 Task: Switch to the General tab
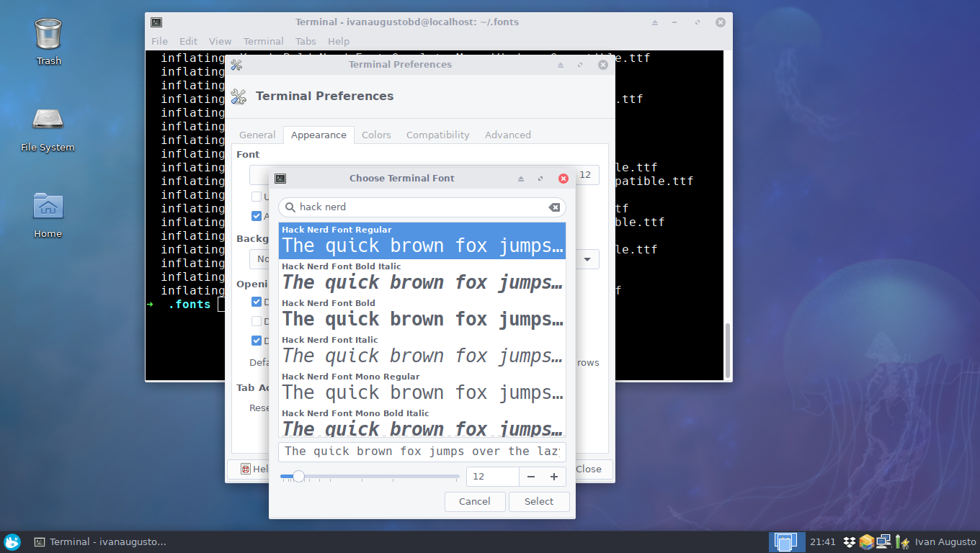pos(257,135)
